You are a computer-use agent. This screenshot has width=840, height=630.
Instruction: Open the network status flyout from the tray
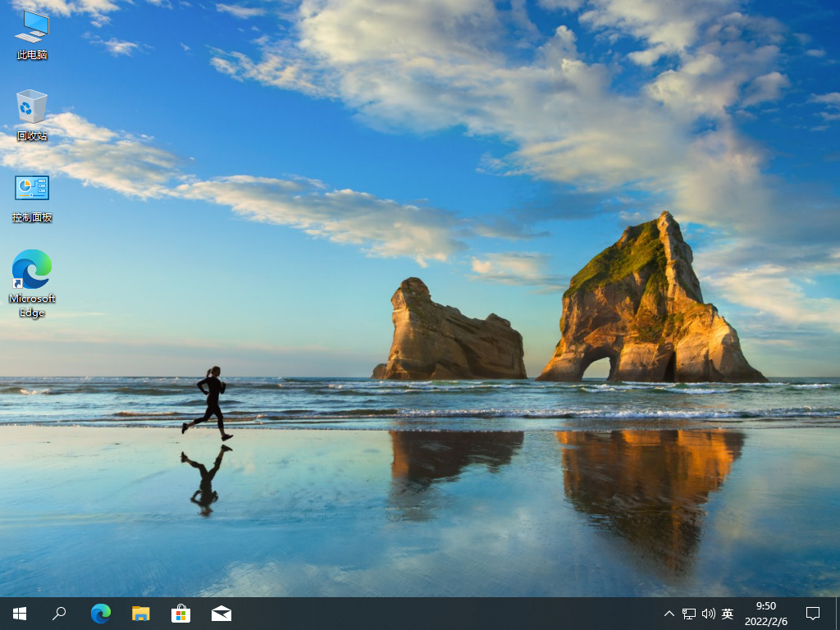pyautogui.click(x=687, y=613)
